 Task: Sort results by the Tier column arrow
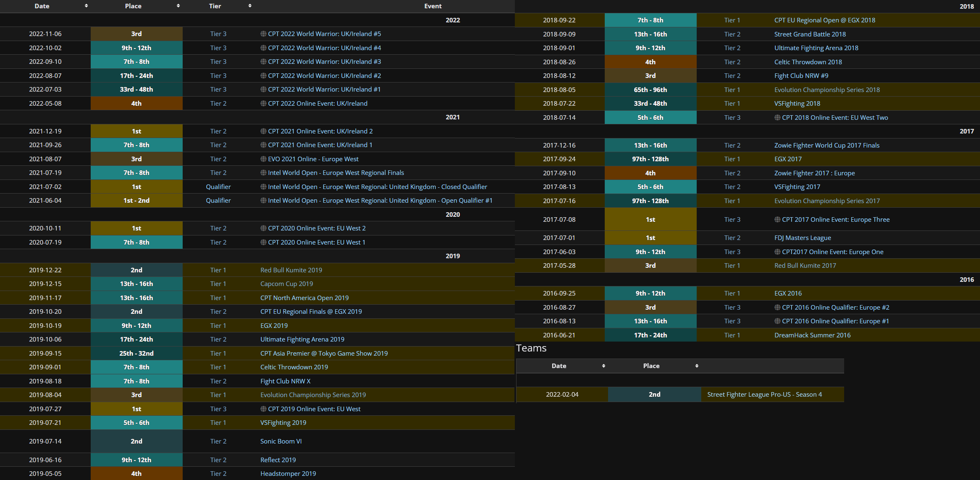250,6
